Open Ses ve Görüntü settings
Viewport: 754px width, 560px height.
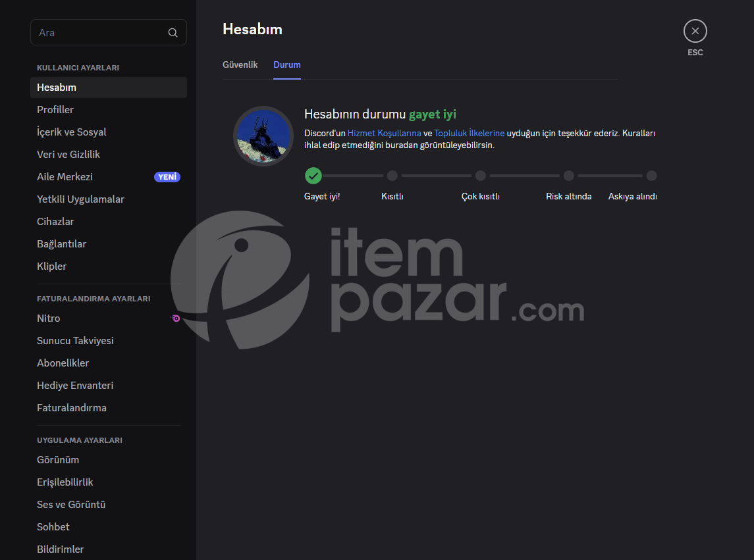click(108, 504)
